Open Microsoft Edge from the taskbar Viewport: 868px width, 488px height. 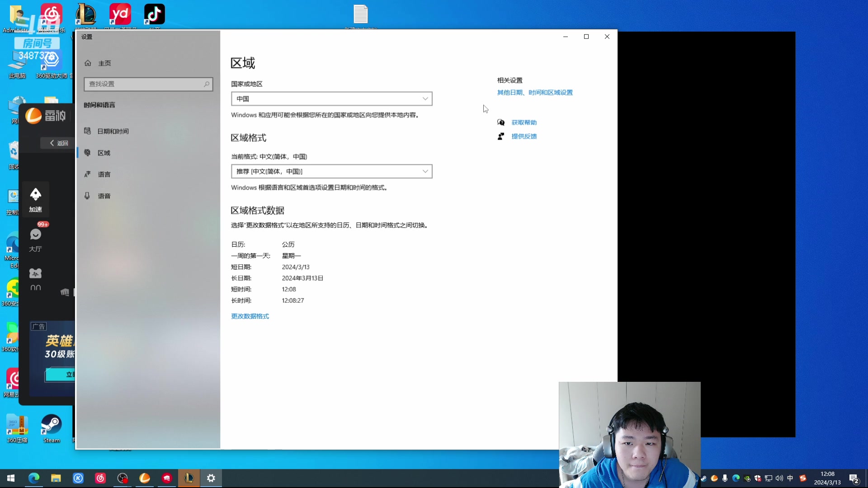click(x=34, y=478)
